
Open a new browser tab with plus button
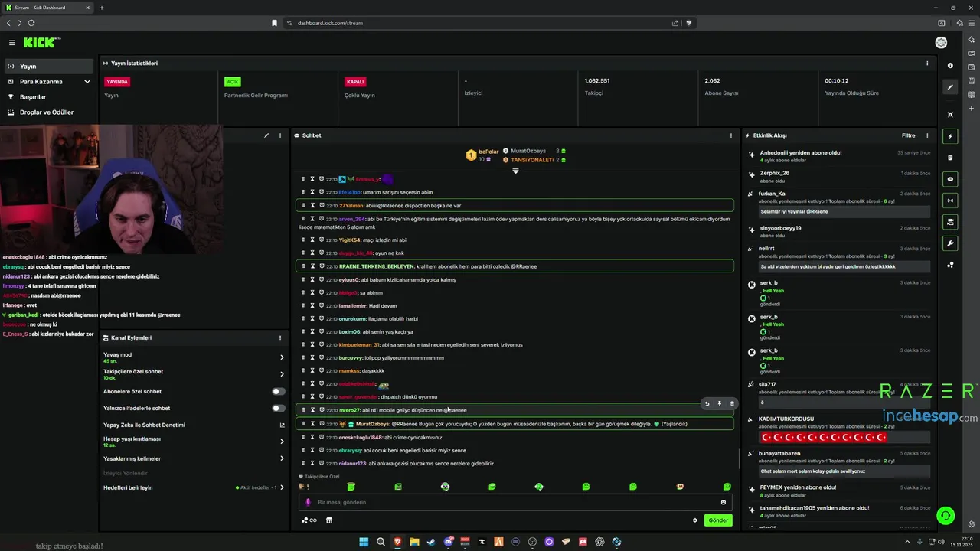pos(101,8)
